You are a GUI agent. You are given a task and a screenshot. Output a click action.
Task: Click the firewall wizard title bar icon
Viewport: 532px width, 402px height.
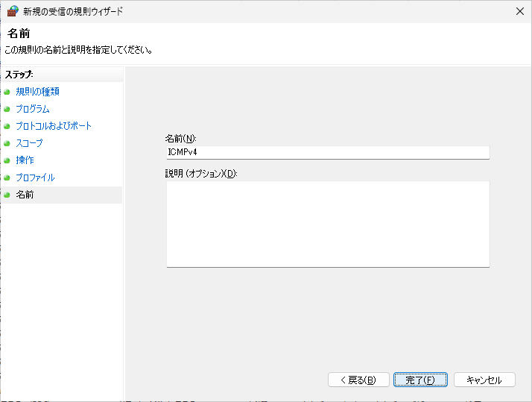13,11
